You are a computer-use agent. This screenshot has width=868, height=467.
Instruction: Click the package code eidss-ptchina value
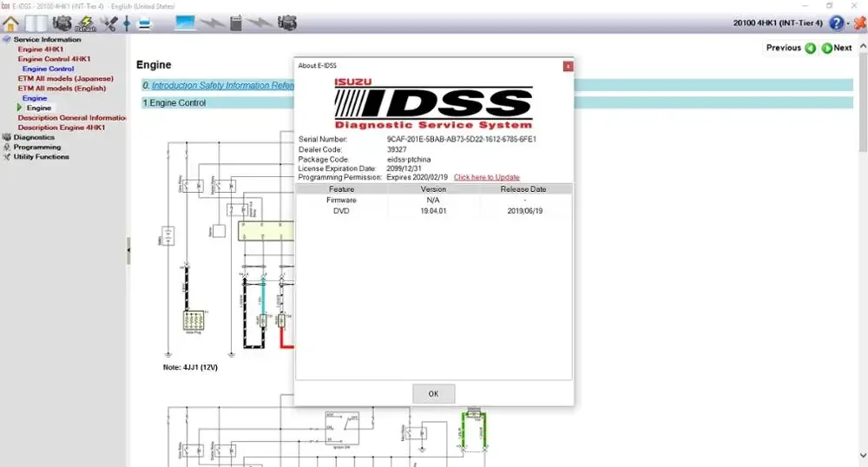point(409,160)
